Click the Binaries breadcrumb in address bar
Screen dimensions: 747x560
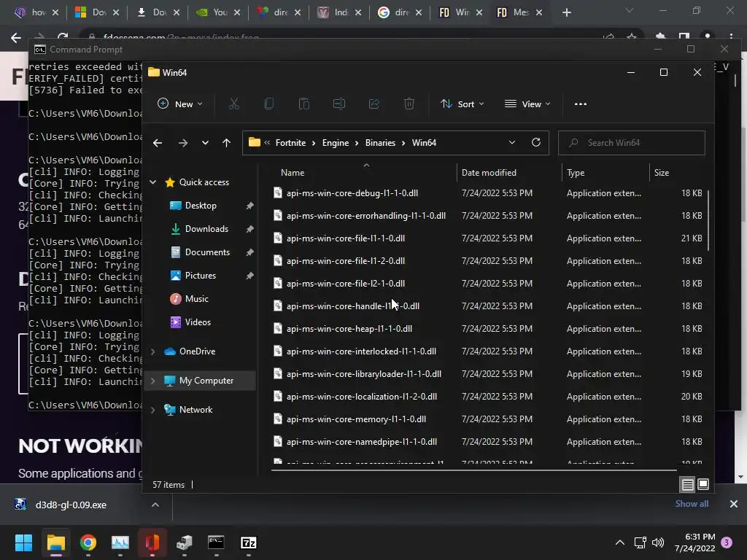(x=380, y=143)
